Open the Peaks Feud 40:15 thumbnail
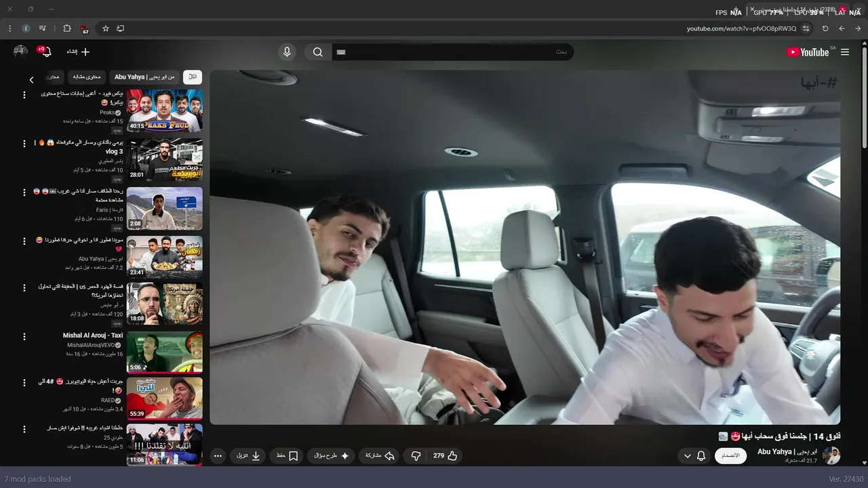Viewport: 868px width, 488px height. tap(165, 110)
